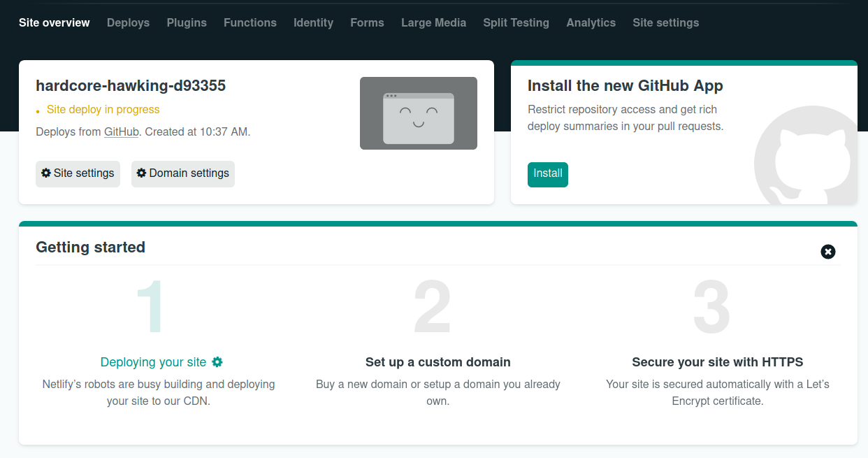Open the Plugins tab
Screen dimensions: 868x458
tap(187, 22)
